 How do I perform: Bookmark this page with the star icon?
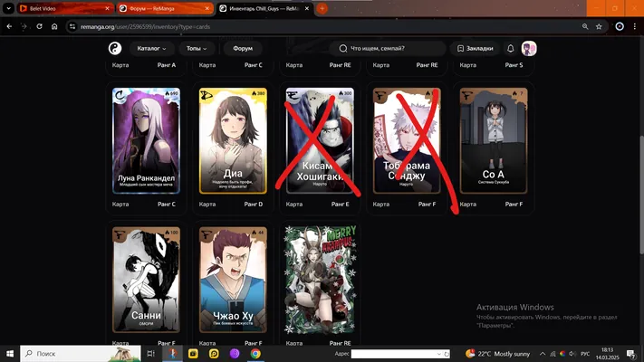click(599, 26)
